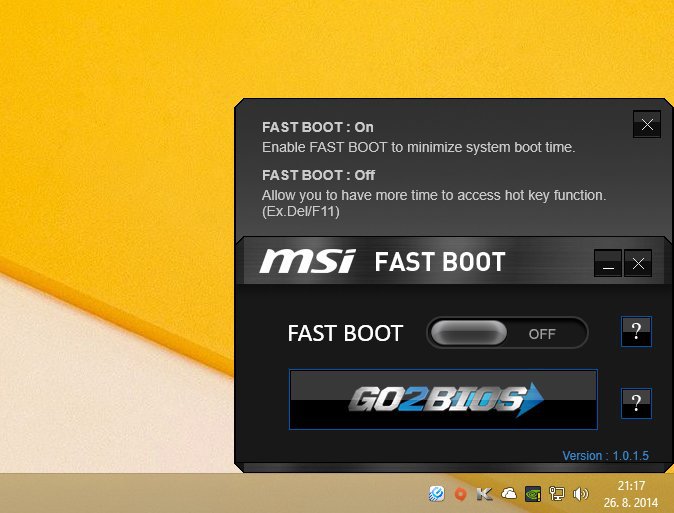Open the cloud tray icon
674x513 pixels.
[509, 493]
